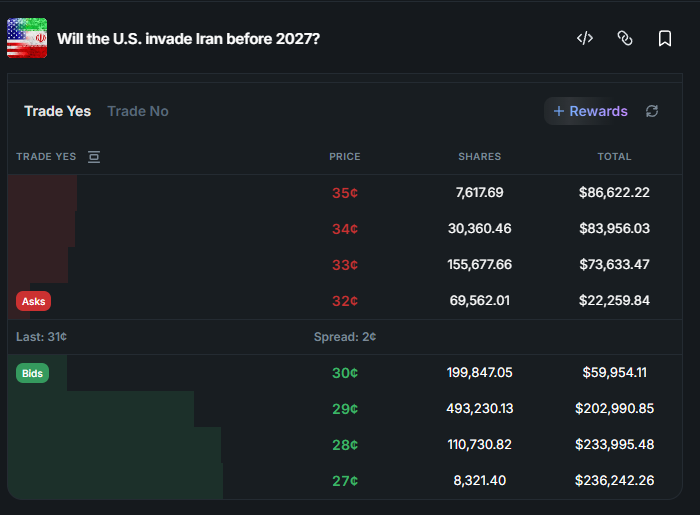The width and height of the screenshot is (700, 515).
Task: Click total $233,995.48
Action: click(614, 444)
